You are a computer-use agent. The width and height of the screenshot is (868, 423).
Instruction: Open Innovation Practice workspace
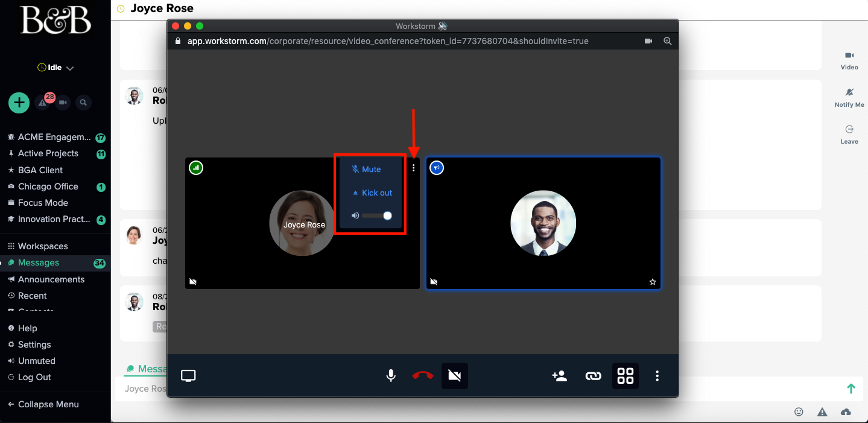54,219
